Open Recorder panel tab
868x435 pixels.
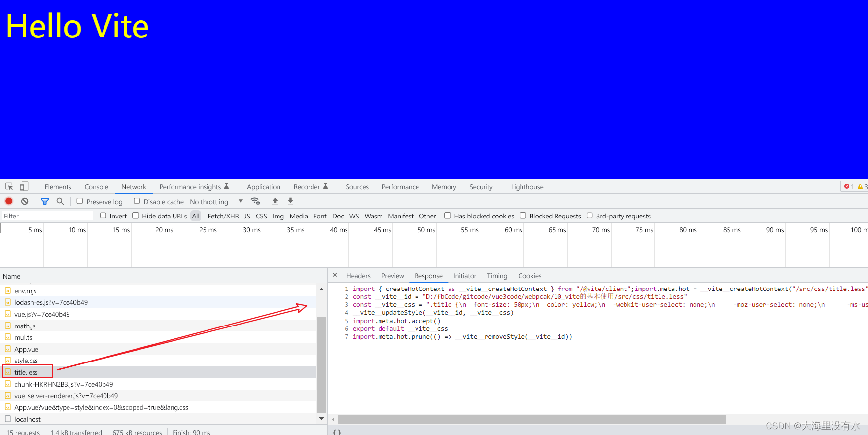pos(311,187)
